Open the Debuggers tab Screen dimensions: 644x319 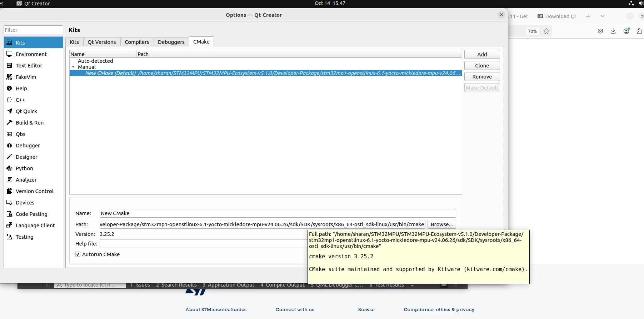171,42
